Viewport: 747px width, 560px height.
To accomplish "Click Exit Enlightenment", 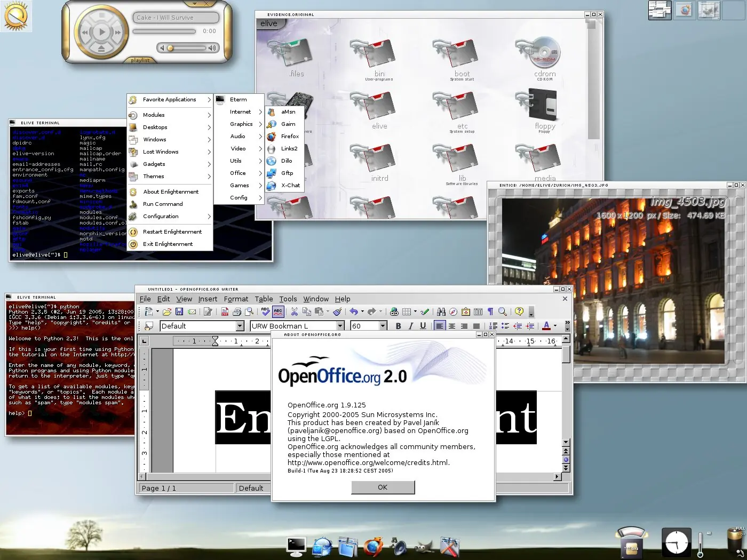I will [x=170, y=244].
